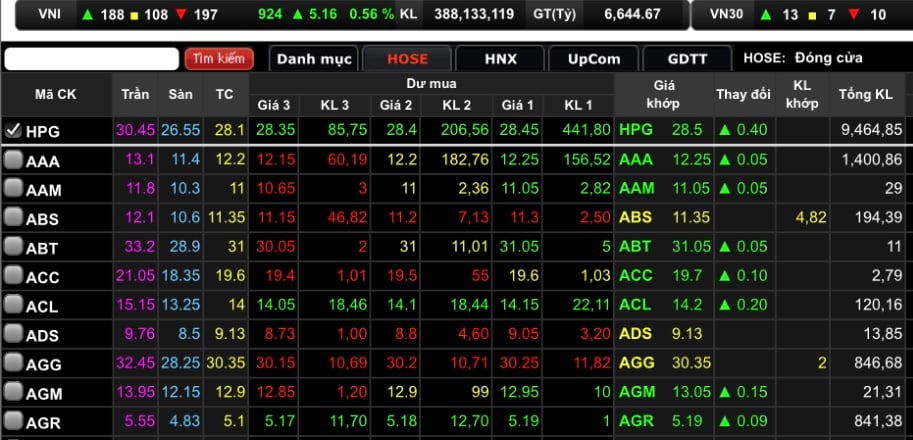
Task: Click HPG total volume 9,464,85
Action: click(871, 129)
